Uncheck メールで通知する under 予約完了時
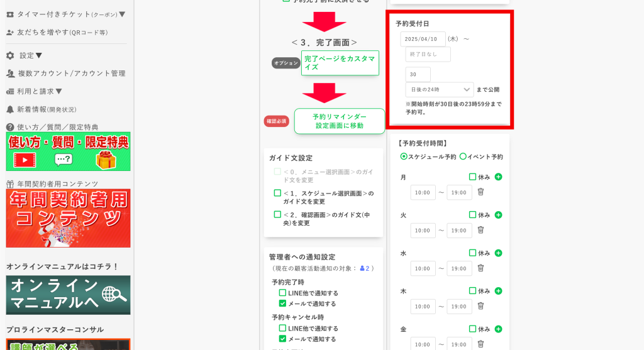Screen dimensions: 644x350 (282, 304)
